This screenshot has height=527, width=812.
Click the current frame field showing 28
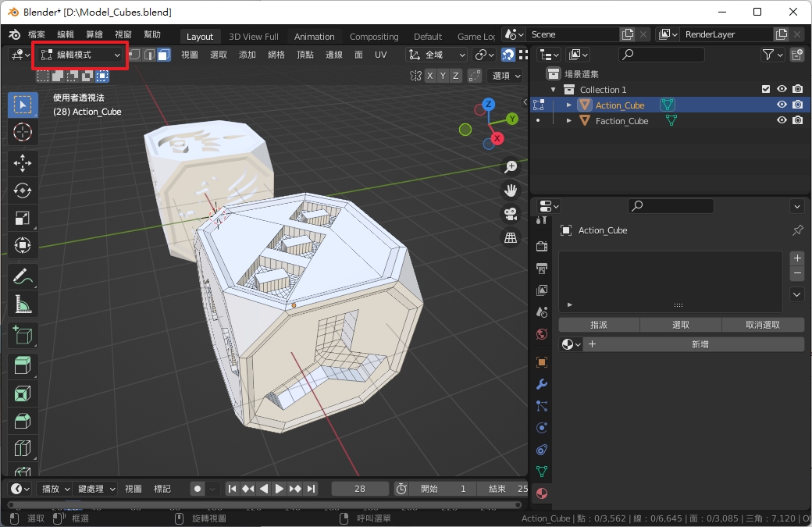pos(360,489)
